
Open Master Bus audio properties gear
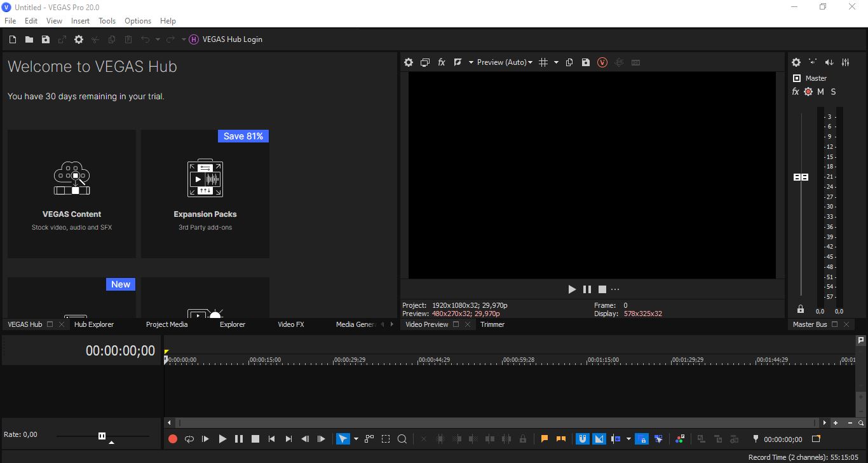tap(796, 62)
